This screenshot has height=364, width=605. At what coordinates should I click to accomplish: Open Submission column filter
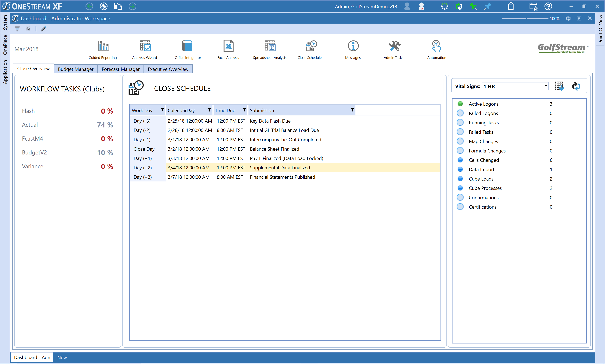coord(352,110)
